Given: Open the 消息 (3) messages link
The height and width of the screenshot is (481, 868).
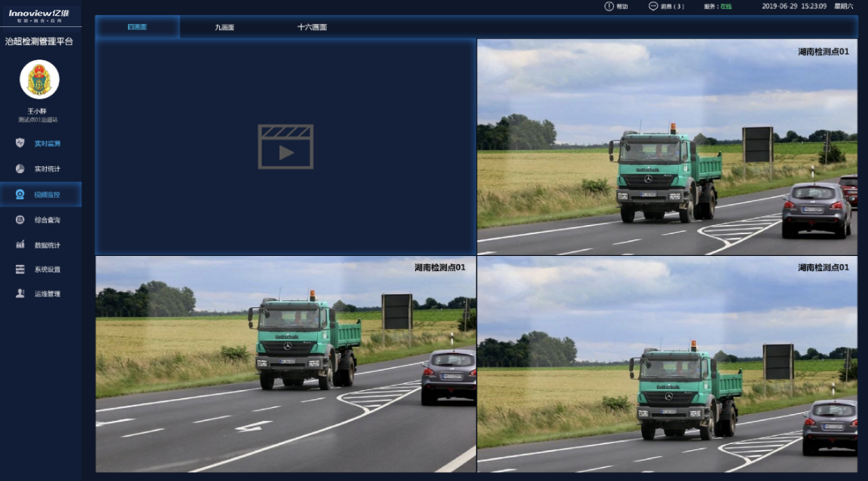Looking at the screenshot, I should click(x=672, y=6).
